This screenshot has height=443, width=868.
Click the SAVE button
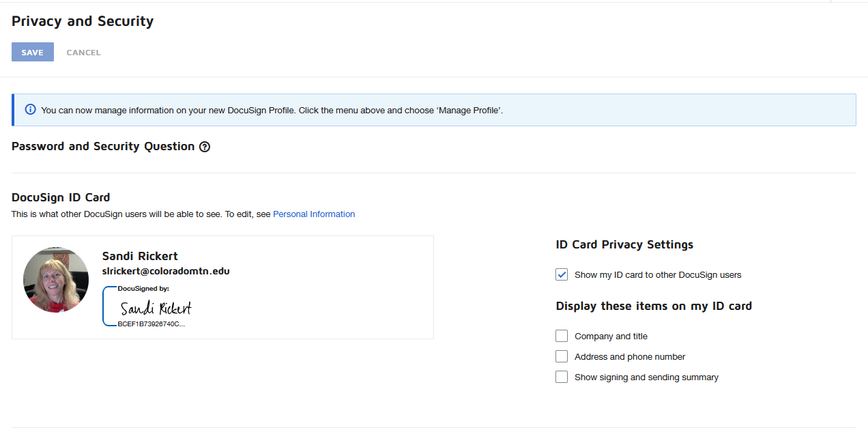(x=32, y=52)
